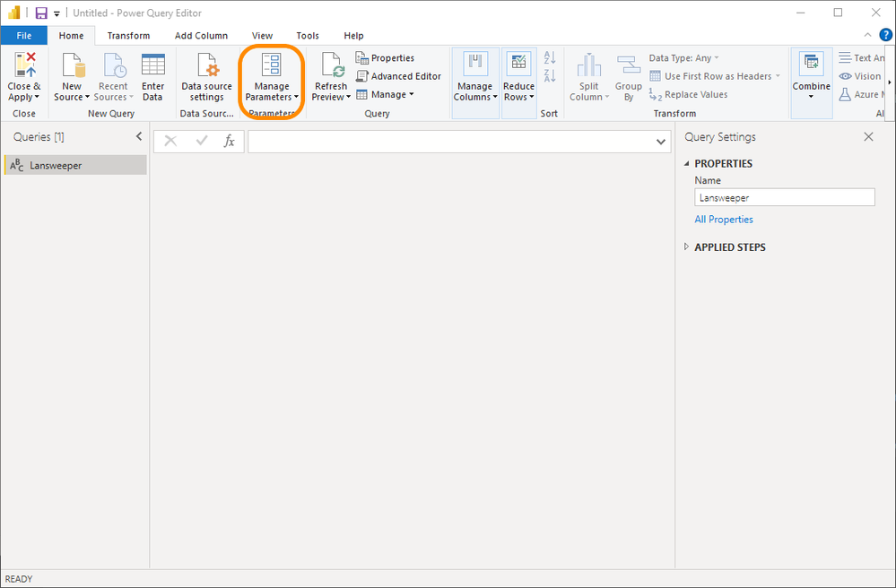Screen dimensions: 896x588
Task: Click the Refresh Preview icon
Action: tap(331, 65)
